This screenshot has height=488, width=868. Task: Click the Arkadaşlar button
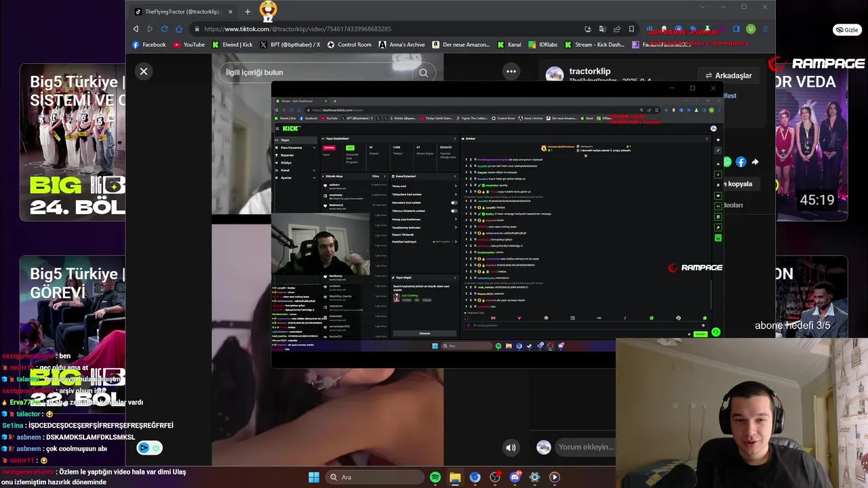click(x=728, y=75)
